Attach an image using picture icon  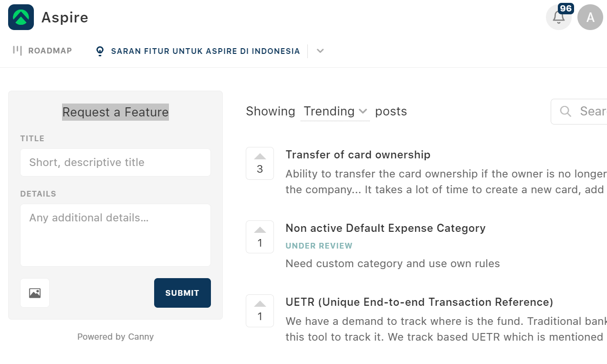coord(35,293)
